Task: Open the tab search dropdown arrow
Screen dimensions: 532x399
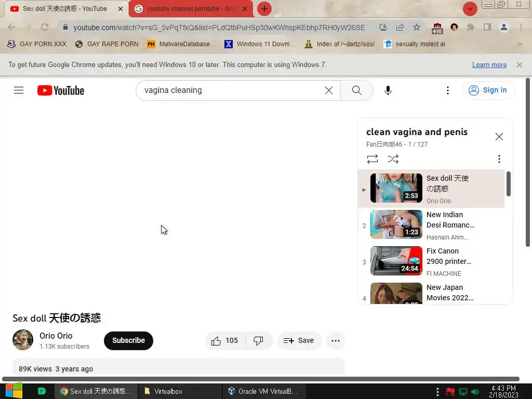Action: [470, 9]
